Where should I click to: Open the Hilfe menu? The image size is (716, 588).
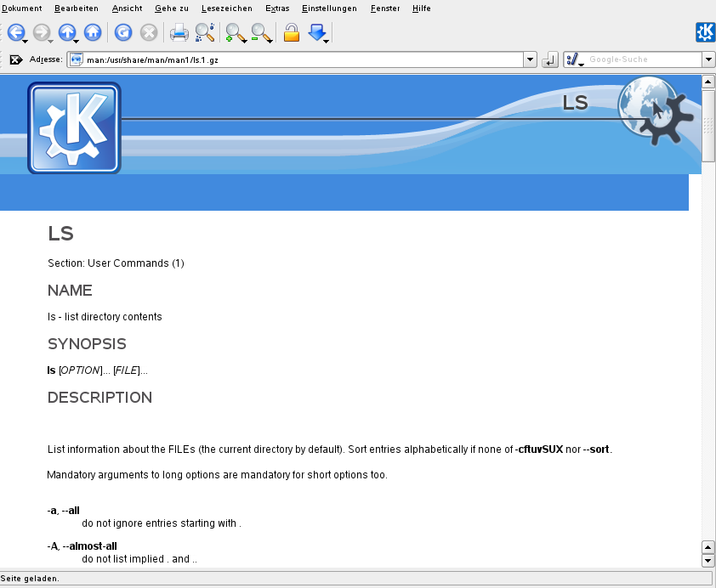421,8
